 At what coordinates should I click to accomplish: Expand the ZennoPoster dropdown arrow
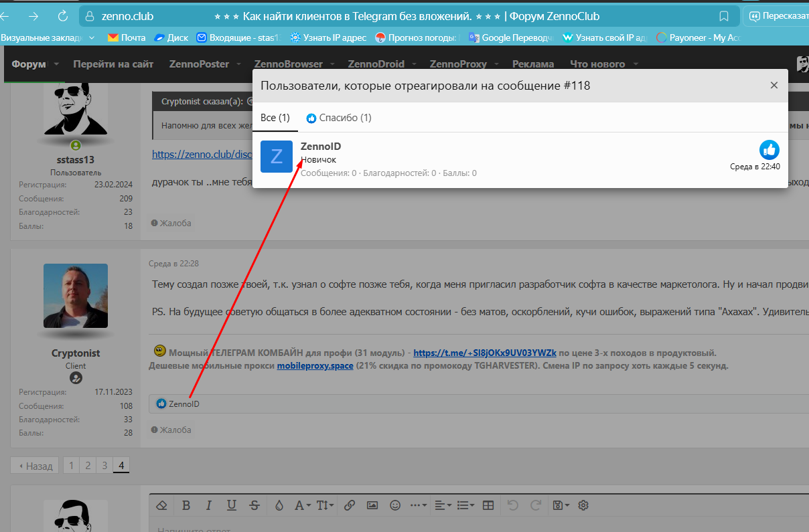(x=238, y=64)
